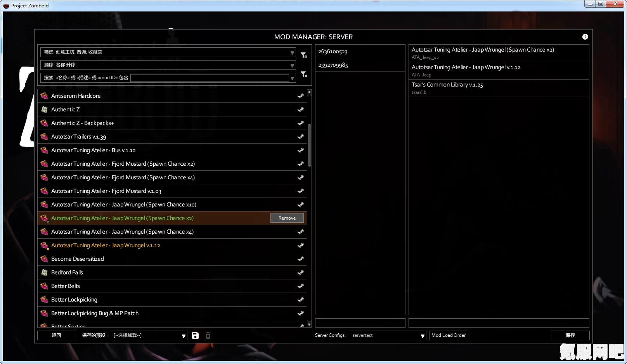
Task: Select the Authentic Z - Backpacks+ mod name
Action: point(83,123)
